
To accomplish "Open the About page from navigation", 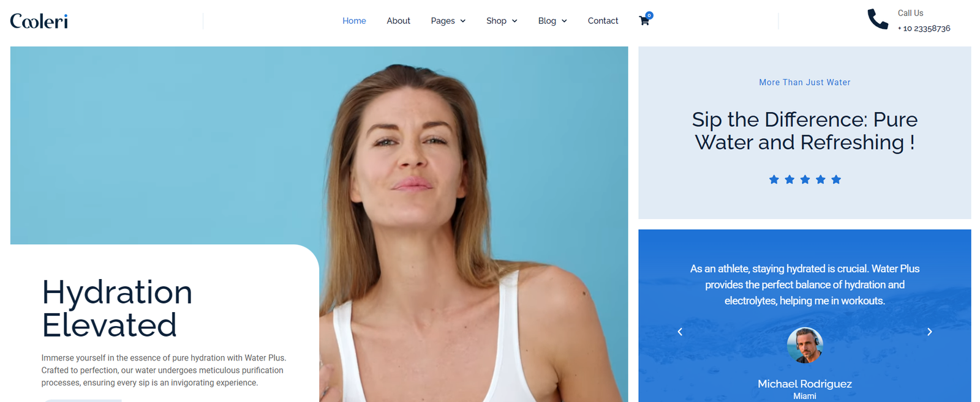I will tap(398, 21).
